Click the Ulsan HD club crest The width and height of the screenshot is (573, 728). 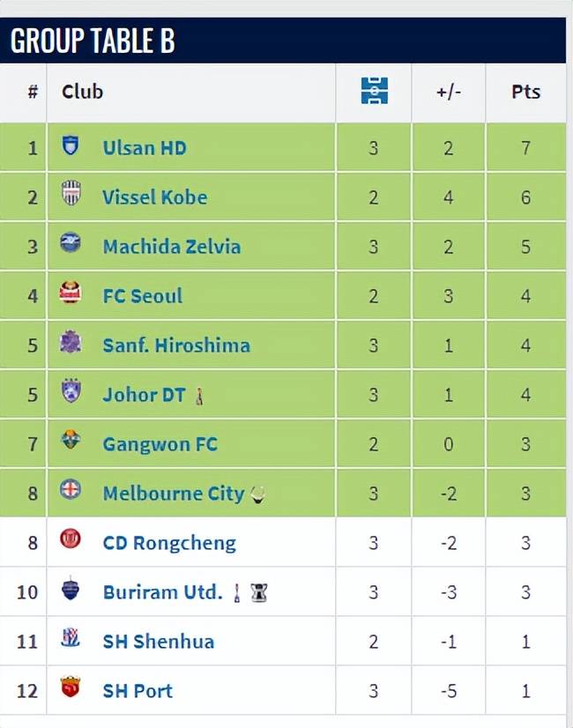point(71,146)
